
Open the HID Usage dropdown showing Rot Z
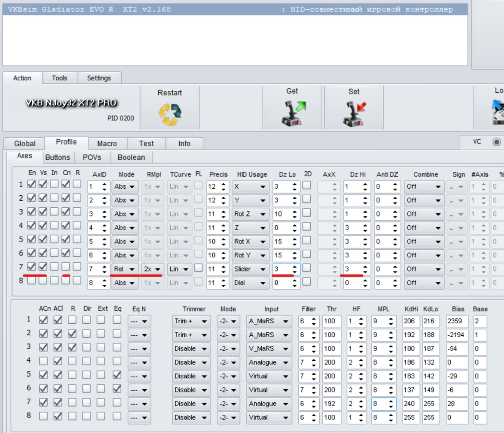251,214
